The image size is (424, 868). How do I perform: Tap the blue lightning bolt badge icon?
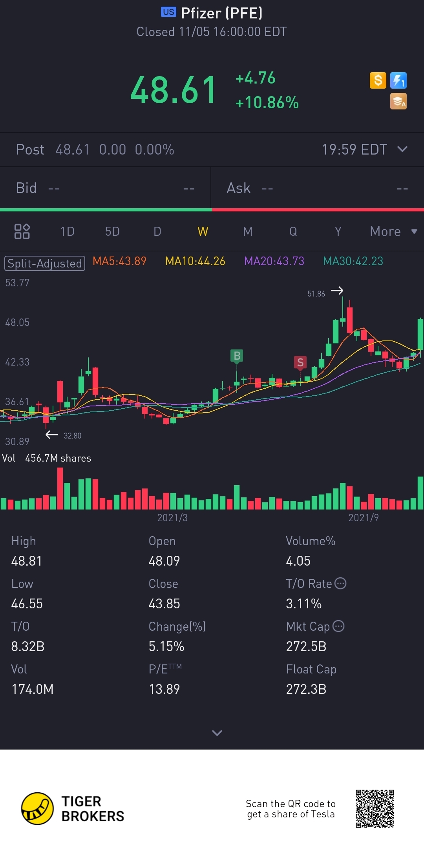(398, 80)
